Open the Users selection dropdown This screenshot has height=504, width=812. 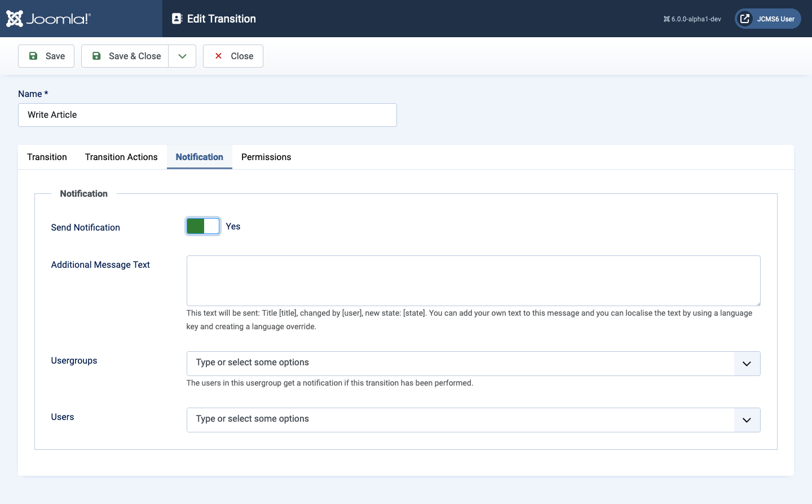[747, 420]
